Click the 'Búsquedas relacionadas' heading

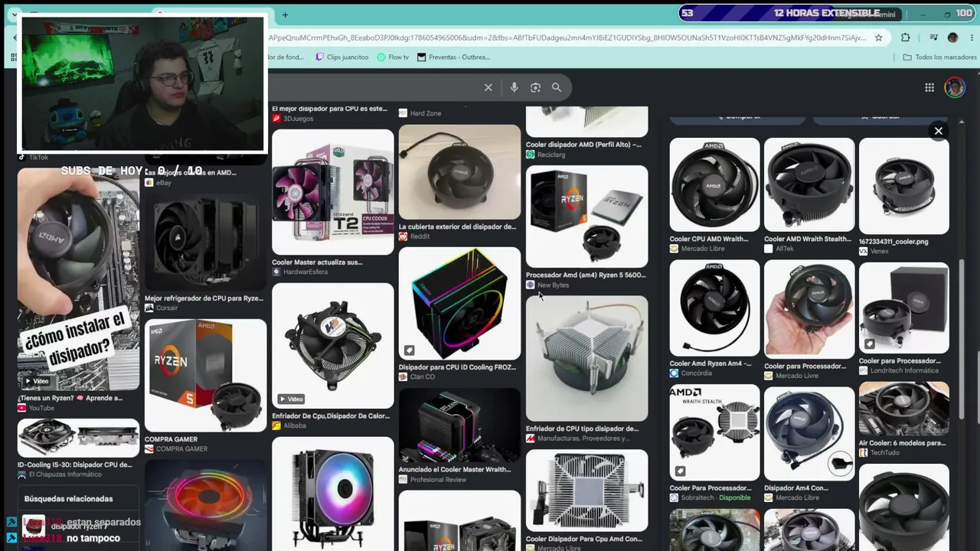(x=68, y=499)
